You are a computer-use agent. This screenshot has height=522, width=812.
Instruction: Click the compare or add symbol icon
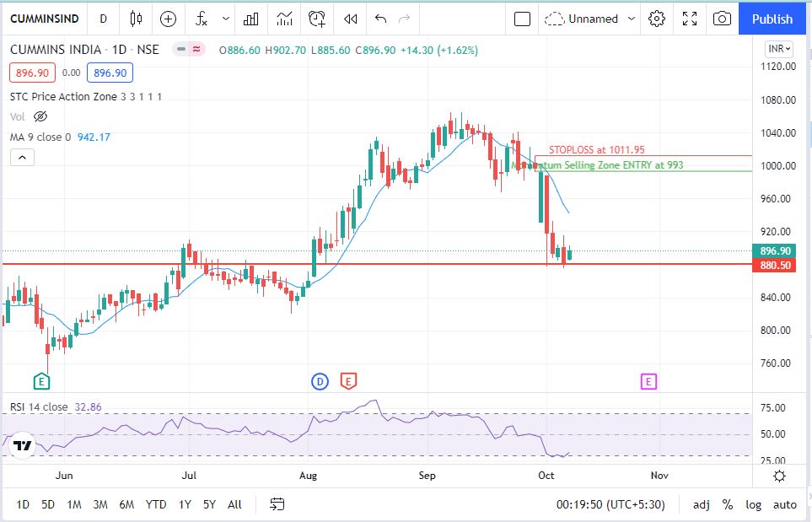tap(169, 19)
